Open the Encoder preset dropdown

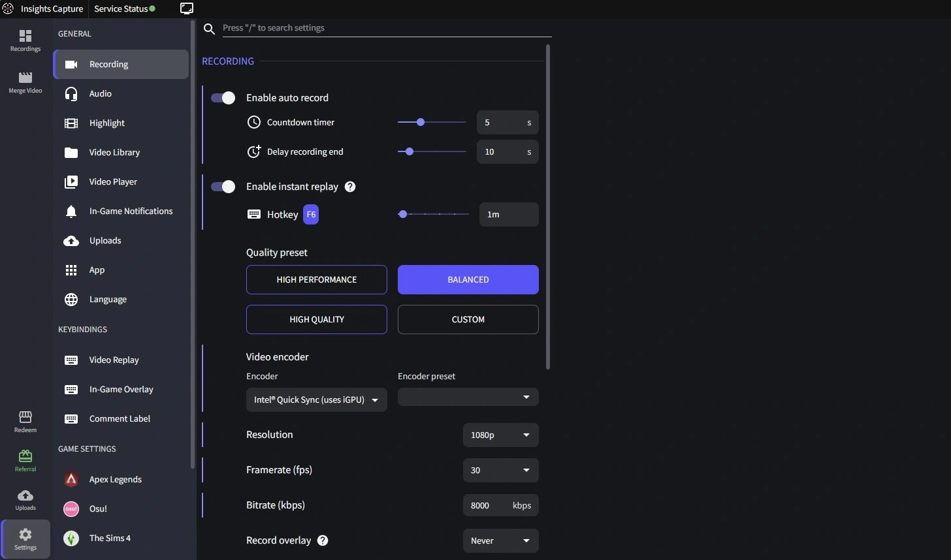468,397
